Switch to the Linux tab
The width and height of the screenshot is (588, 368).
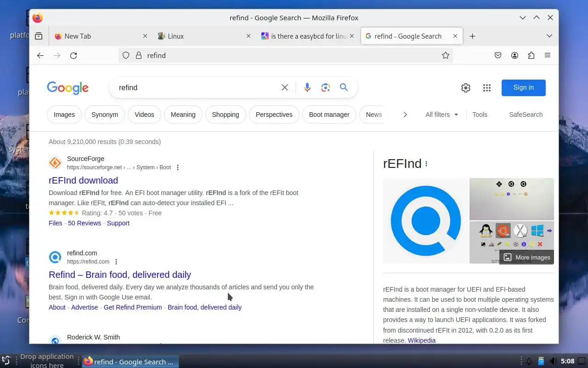point(204,36)
